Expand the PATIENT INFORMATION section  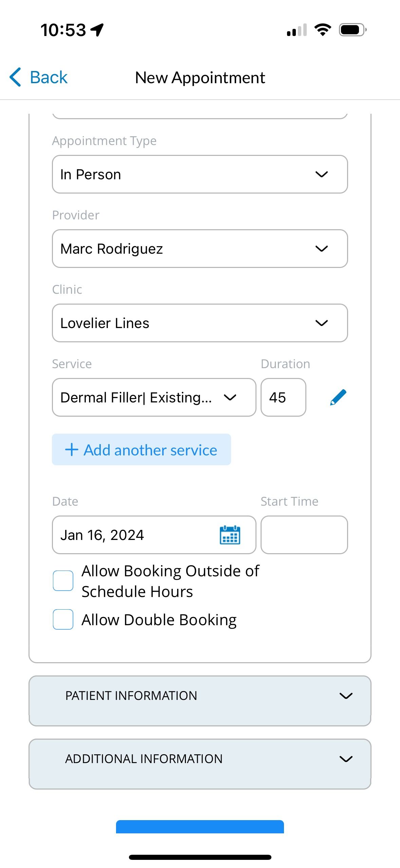[x=200, y=701]
